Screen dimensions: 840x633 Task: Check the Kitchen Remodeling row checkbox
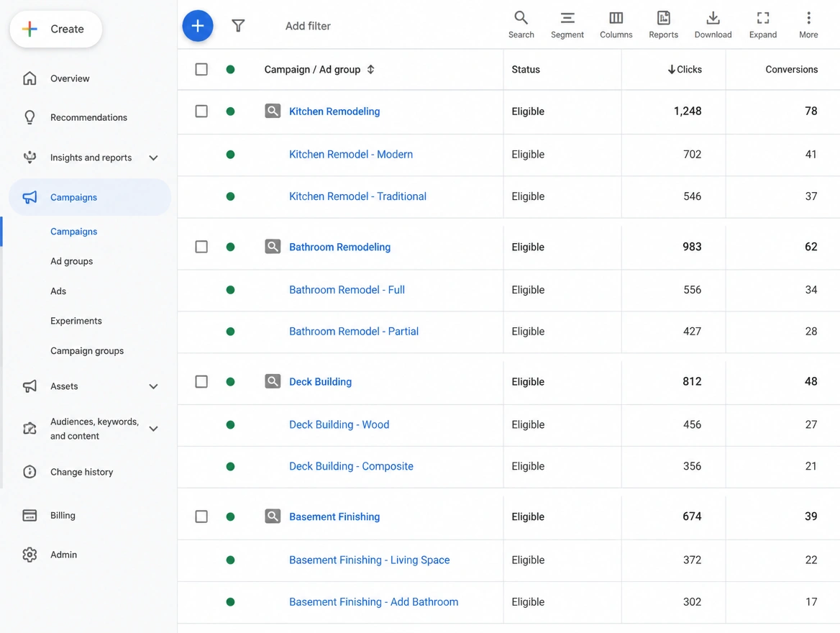click(x=201, y=111)
